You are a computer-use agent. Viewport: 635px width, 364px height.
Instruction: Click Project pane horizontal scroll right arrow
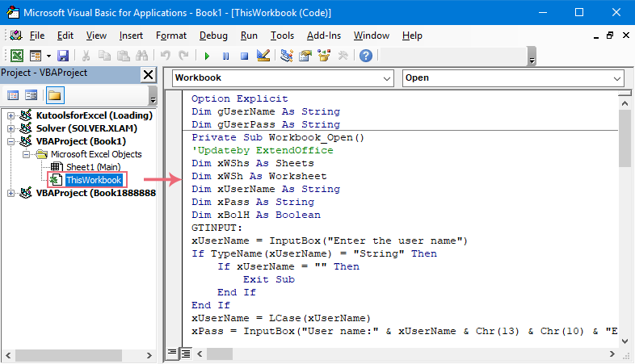coord(149,355)
